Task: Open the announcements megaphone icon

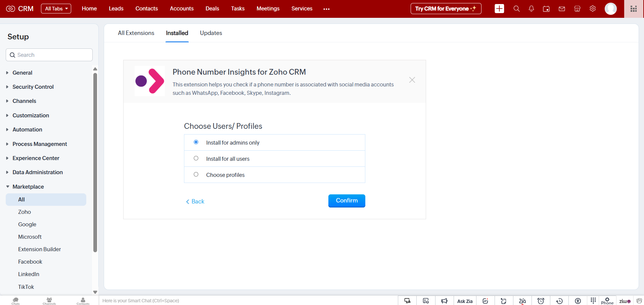Action: click(x=444, y=301)
